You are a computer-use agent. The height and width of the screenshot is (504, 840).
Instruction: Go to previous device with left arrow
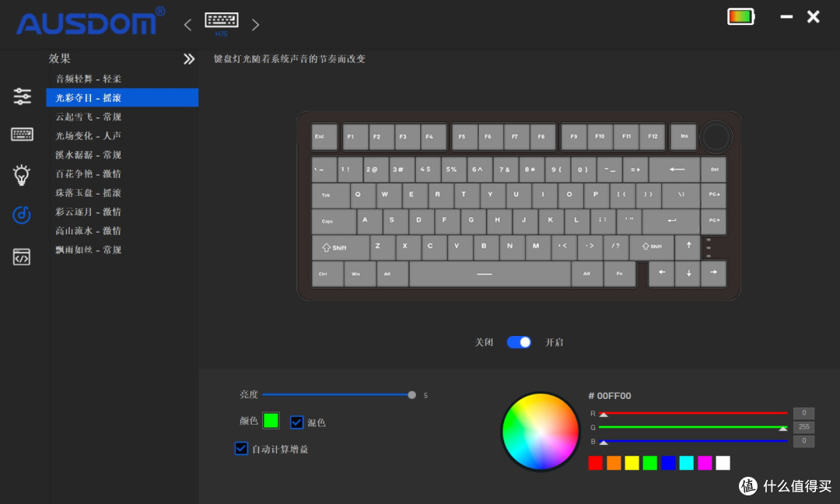click(x=187, y=25)
